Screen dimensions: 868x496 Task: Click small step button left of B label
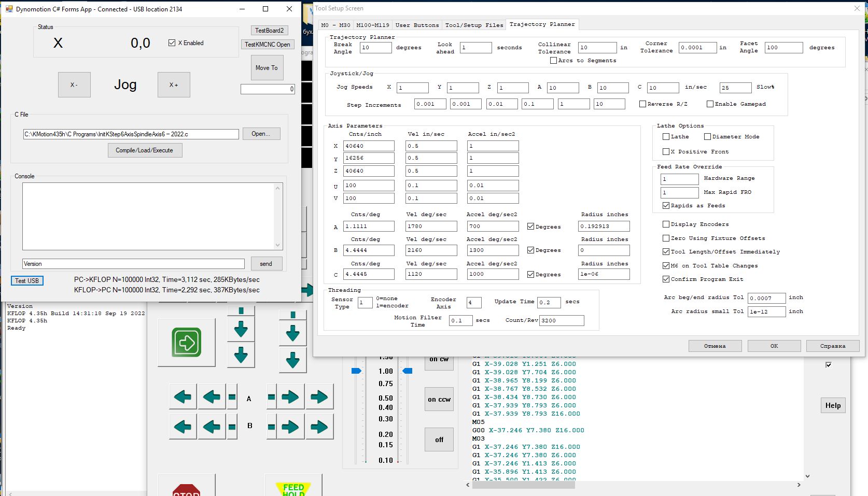point(232,427)
